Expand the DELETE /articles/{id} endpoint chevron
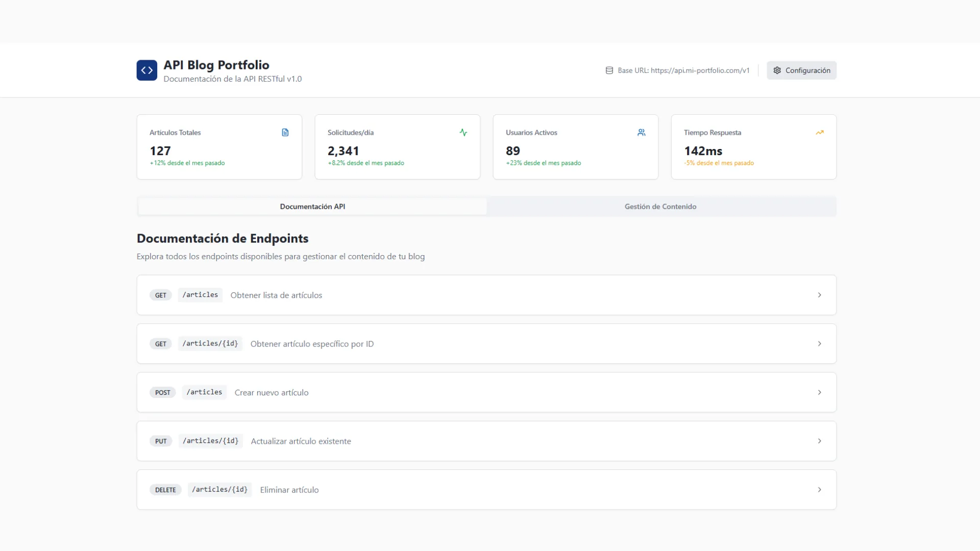 [x=819, y=490]
